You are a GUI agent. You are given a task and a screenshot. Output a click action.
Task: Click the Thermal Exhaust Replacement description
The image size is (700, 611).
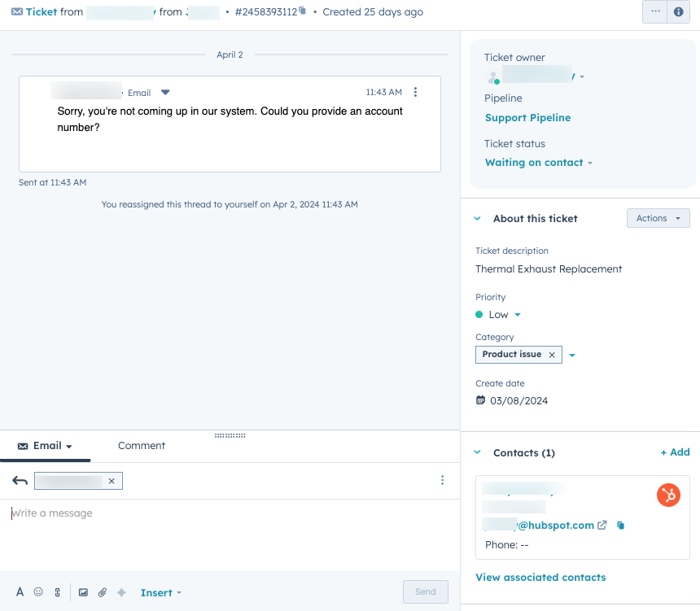point(549,269)
